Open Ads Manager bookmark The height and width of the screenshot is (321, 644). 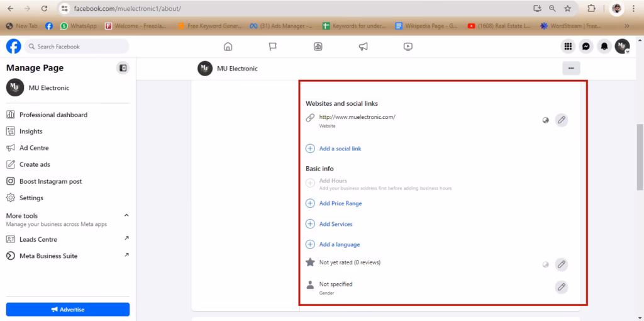coord(281,26)
